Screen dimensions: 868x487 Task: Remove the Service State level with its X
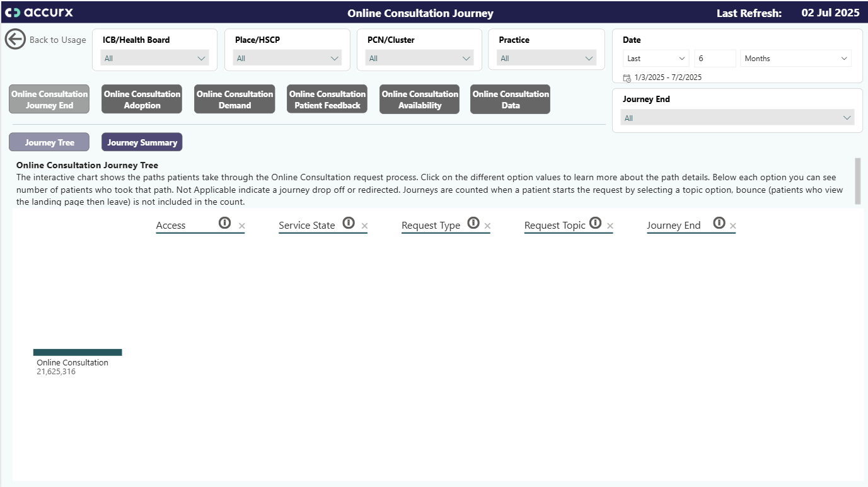[364, 226]
